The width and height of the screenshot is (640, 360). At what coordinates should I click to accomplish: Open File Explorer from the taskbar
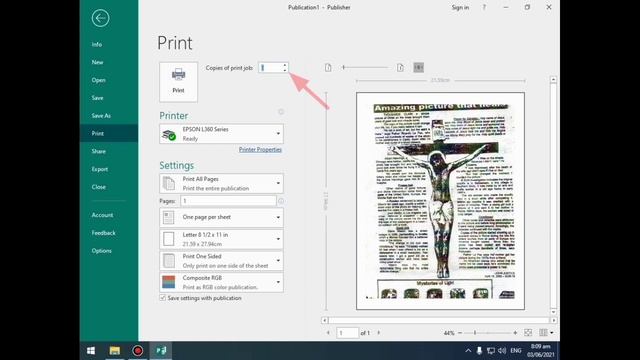[115, 351]
